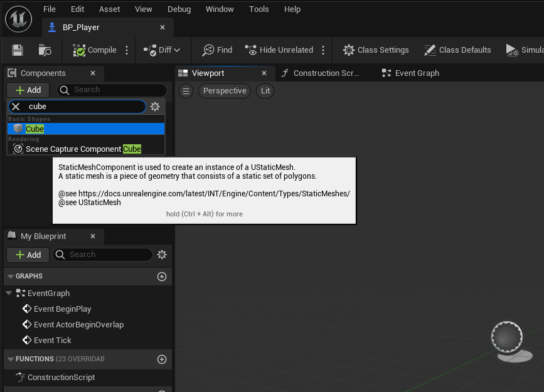
Task: Select Event BeginPlay
Action: point(63,309)
